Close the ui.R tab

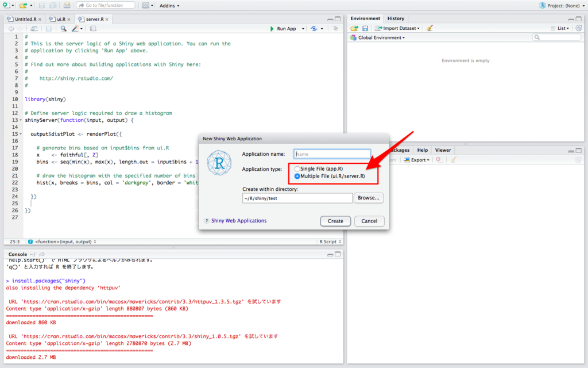(69, 20)
